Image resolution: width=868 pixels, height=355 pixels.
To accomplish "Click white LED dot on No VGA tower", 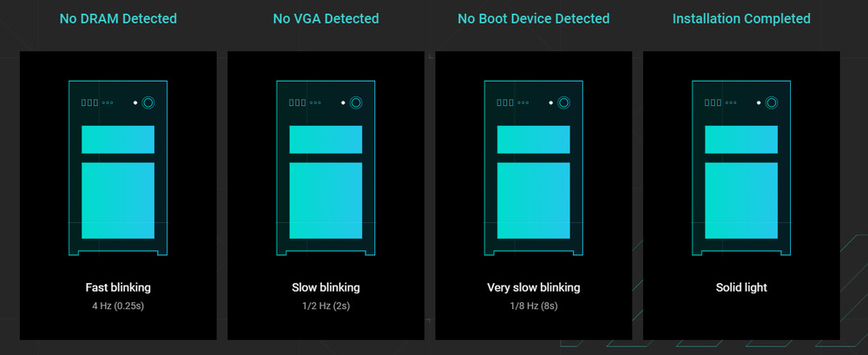I will 343,102.
